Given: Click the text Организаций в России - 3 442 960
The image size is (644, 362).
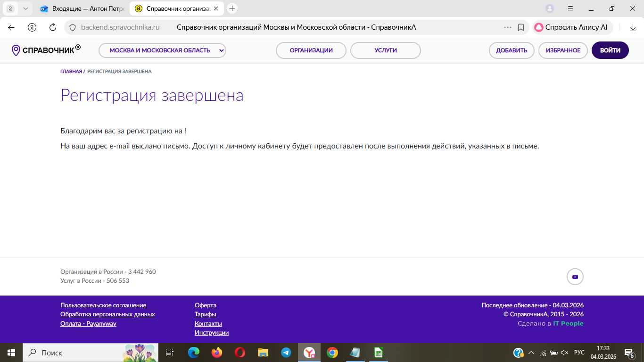Looking at the screenshot, I should [x=108, y=272].
